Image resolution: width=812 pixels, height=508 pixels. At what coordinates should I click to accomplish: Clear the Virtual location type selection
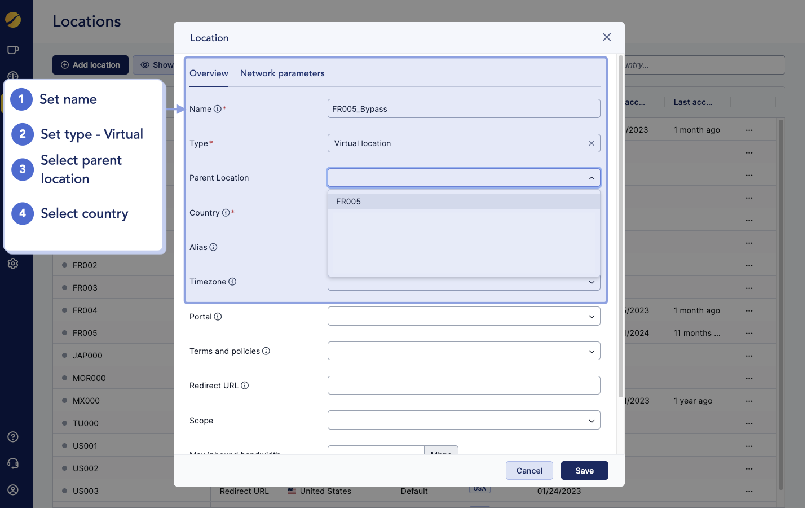pos(592,143)
